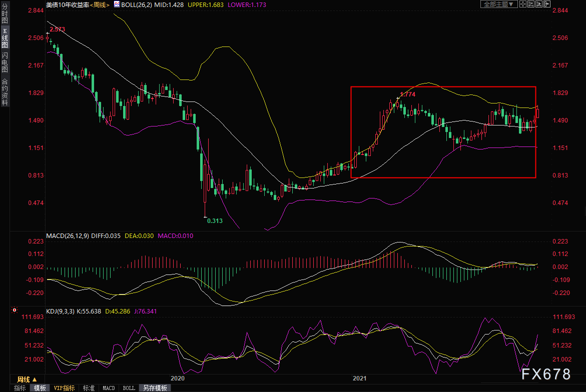Image resolution: width=586 pixels, height=392 pixels.
Task: Open 合约资料 in left sidebar
Action: [x=5, y=91]
